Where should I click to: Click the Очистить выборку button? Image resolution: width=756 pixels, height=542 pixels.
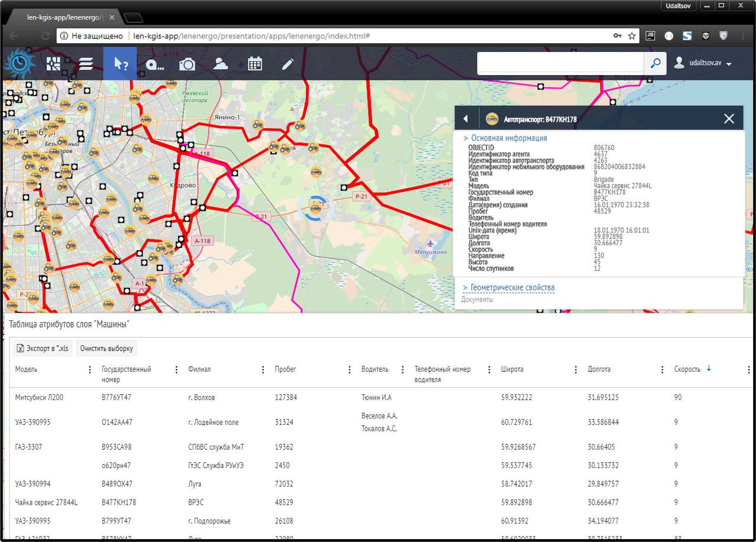coord(106,348)
